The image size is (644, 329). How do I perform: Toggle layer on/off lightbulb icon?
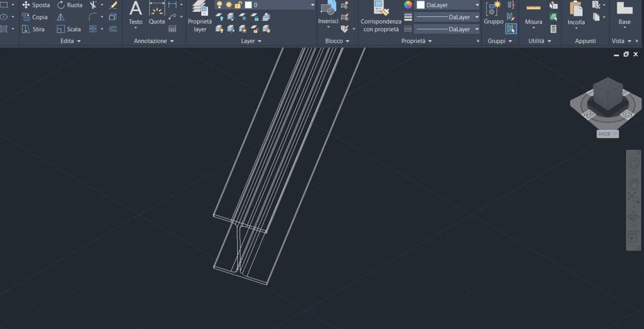(x=219, y=5)
